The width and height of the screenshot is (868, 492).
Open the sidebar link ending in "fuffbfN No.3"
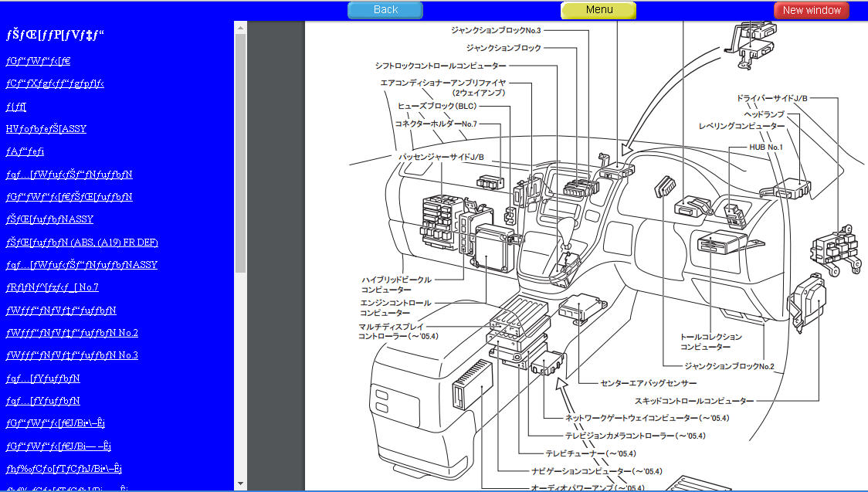72,355
